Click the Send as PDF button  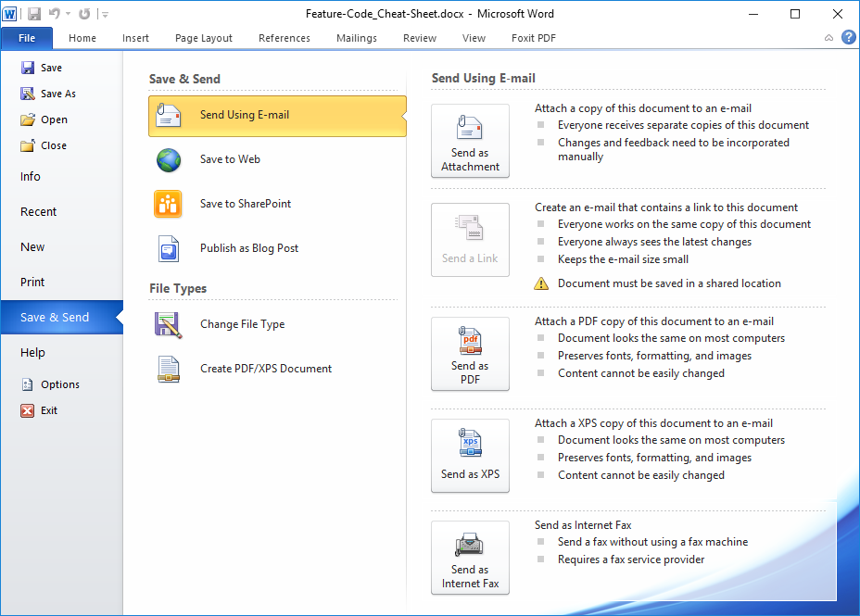(470, 354)
